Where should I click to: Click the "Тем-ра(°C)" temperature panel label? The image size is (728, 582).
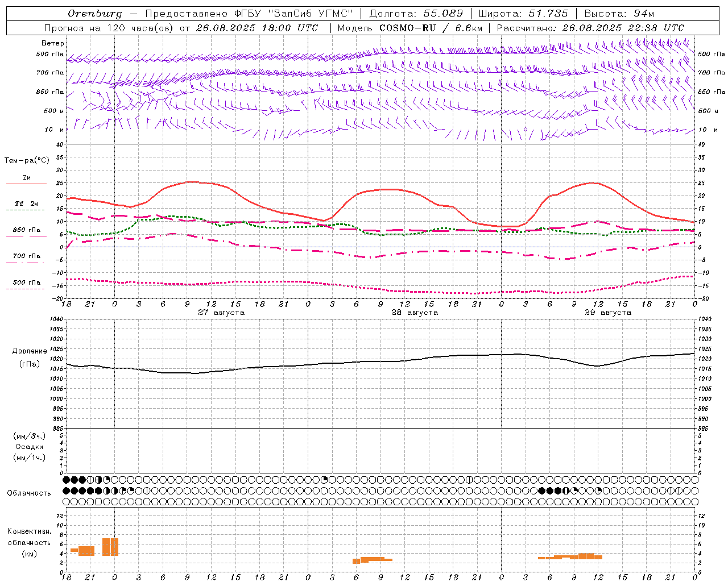27,161
